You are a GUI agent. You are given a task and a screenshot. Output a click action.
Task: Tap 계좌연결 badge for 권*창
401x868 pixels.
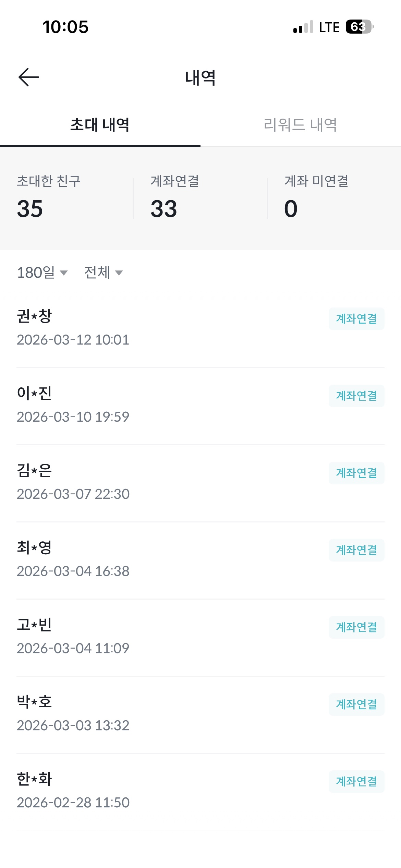356,319
